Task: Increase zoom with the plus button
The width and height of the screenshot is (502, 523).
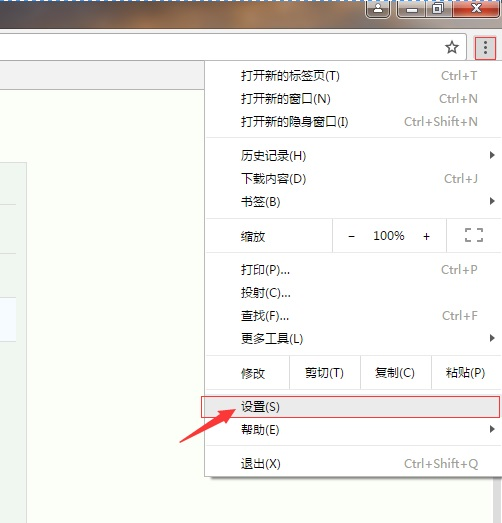Action: click(x=426, y=236)
